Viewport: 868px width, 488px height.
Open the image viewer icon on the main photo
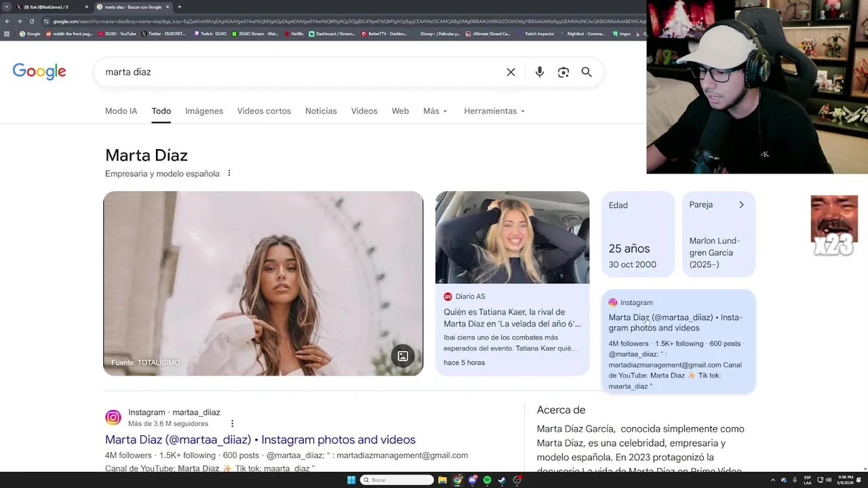pos(403,356)
